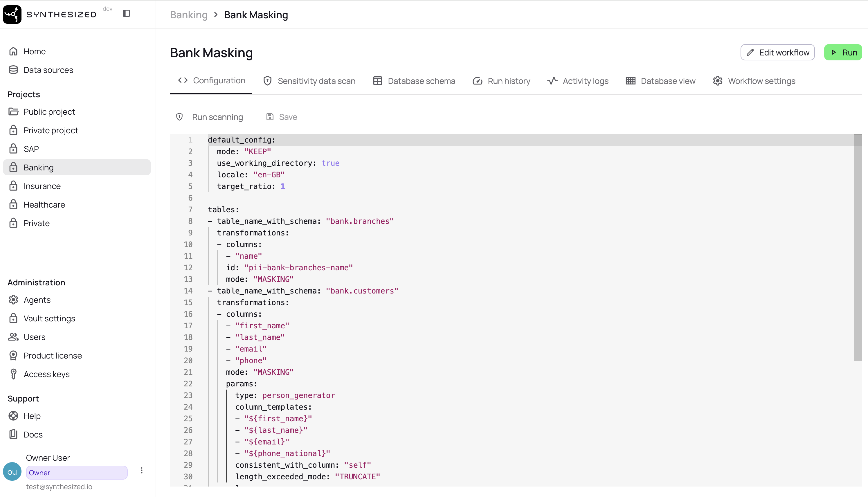The image size is (868, 497).
Task: Select the Insurance project
Action: pyautogui.click(x=42, y=186)
